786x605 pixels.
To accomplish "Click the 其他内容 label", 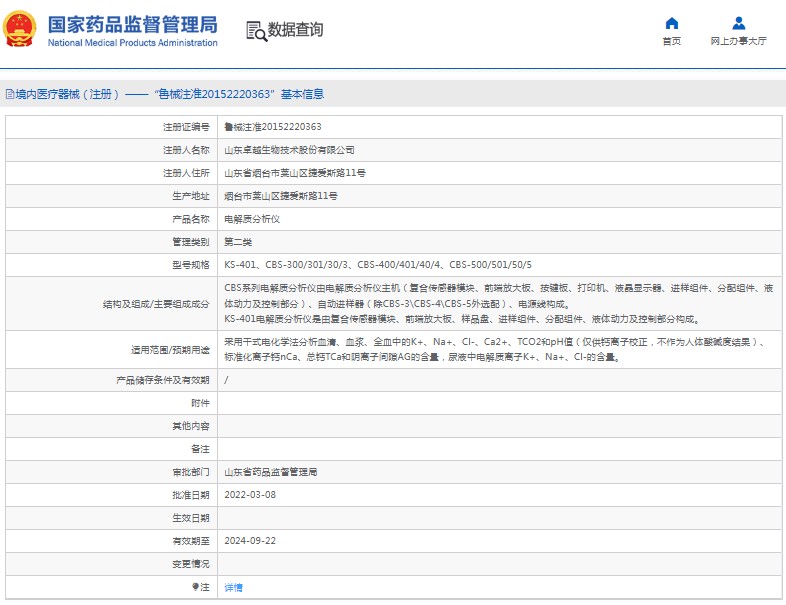I will (x=191, y=426).
